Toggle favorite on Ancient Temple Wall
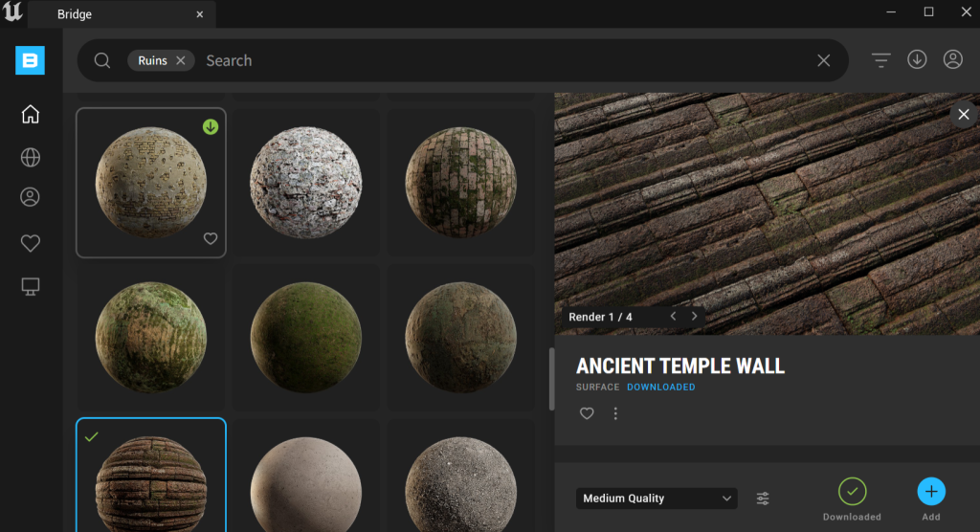The width and height of the screenshot is (980, 532). pyautogui.click(x=587, y=413)
